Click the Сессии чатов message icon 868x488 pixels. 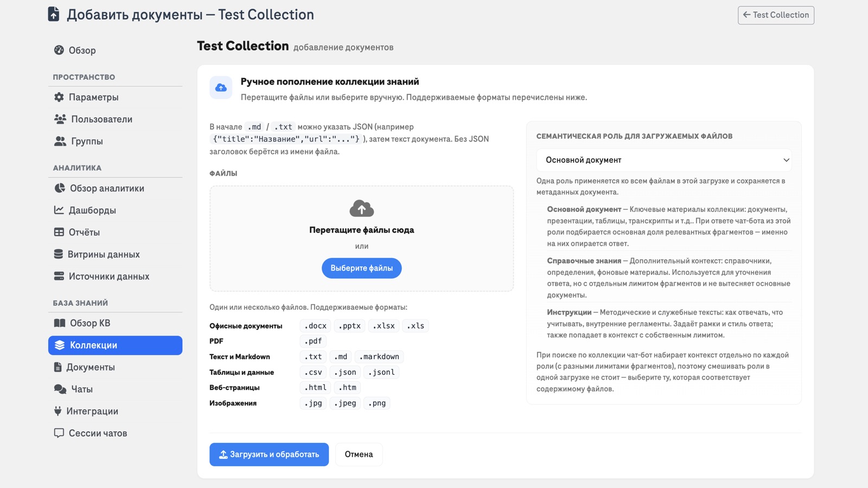59,433
